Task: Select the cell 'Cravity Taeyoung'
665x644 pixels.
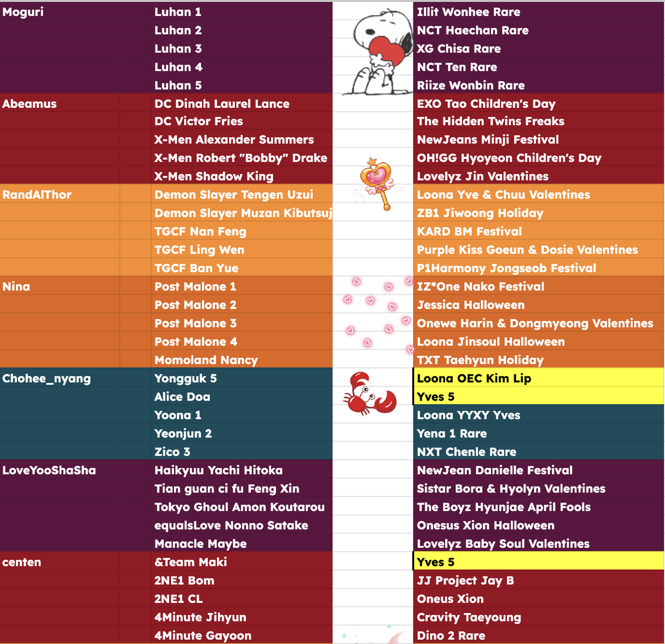Action: 539,617
